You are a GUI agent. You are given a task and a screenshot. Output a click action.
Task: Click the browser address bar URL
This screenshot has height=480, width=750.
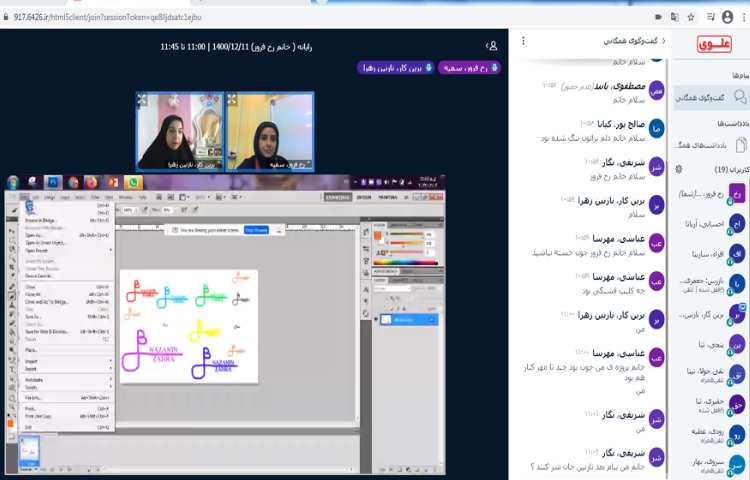108,17
